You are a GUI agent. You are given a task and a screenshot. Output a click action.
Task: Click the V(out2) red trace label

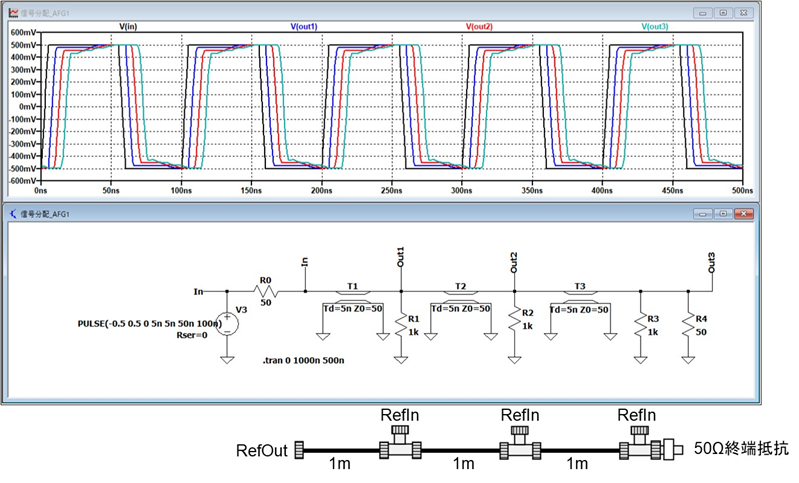(481, 25)
